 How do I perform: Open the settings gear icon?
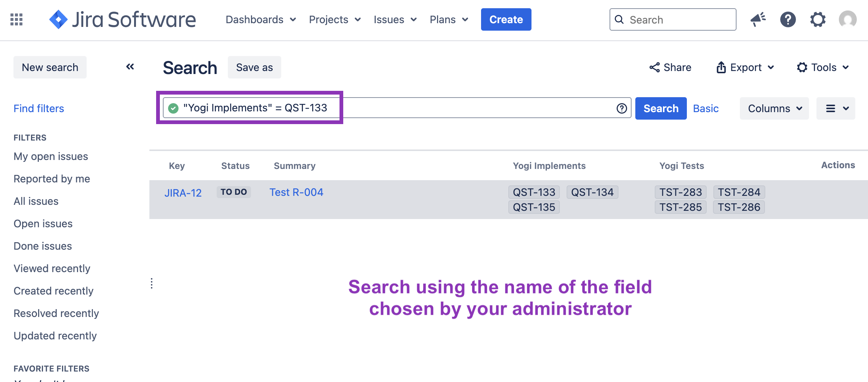click(818, 19)
